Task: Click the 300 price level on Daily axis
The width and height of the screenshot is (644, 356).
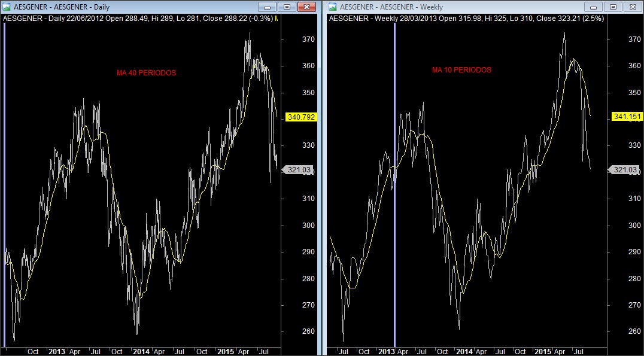Action: pyautogui.click(x=308, y=225)
